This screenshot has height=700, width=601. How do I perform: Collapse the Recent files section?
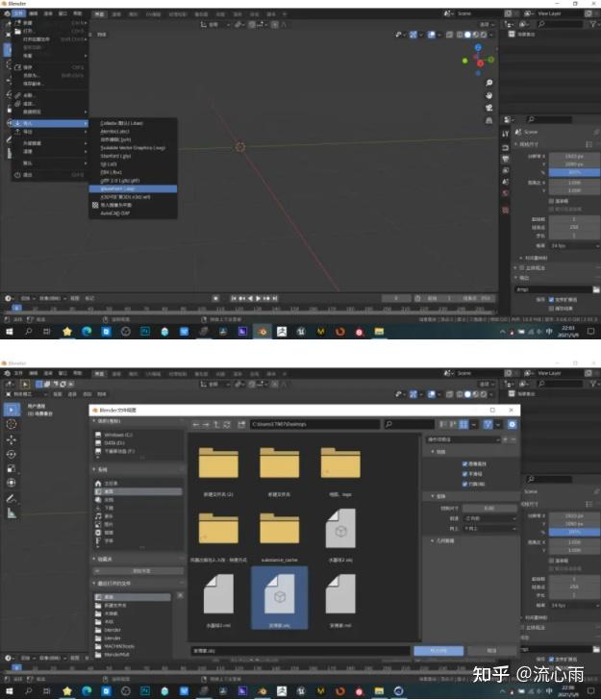[112, 584]
